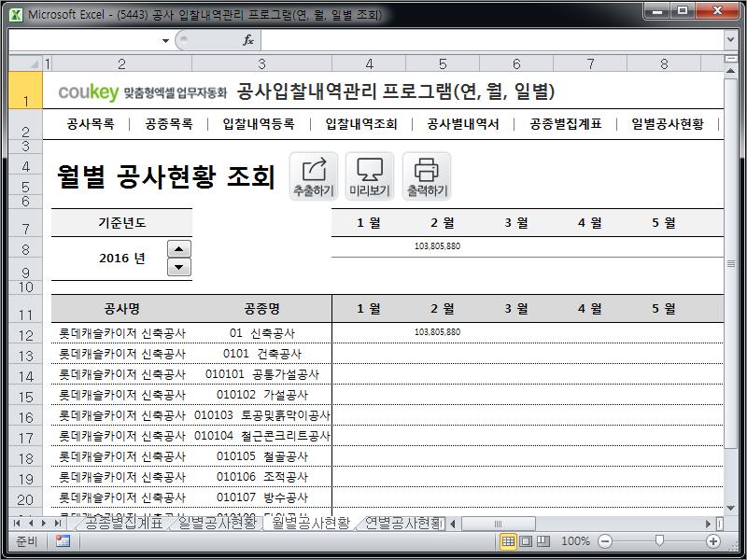Screen dimensions: 747x560
Task: Select row header 12
Action: click(x=25, y=335)
